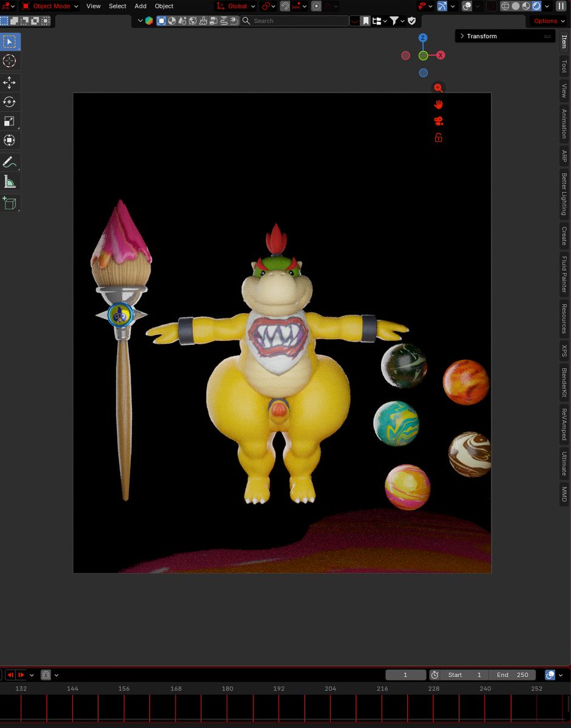
Task: Click the End frame field showing 250
Action: click(x=512, y=675)
